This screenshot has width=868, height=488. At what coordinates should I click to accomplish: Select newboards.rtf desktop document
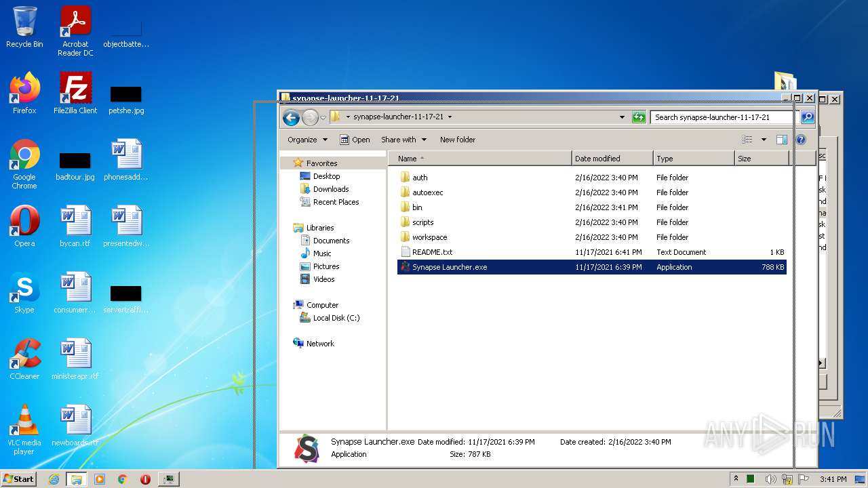click(x=75, y=426)
